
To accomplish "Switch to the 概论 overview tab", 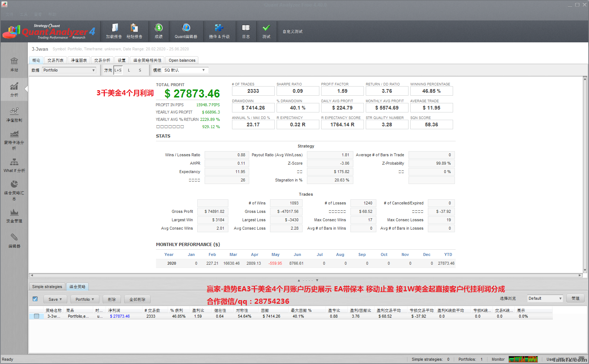I will (36, 60).
